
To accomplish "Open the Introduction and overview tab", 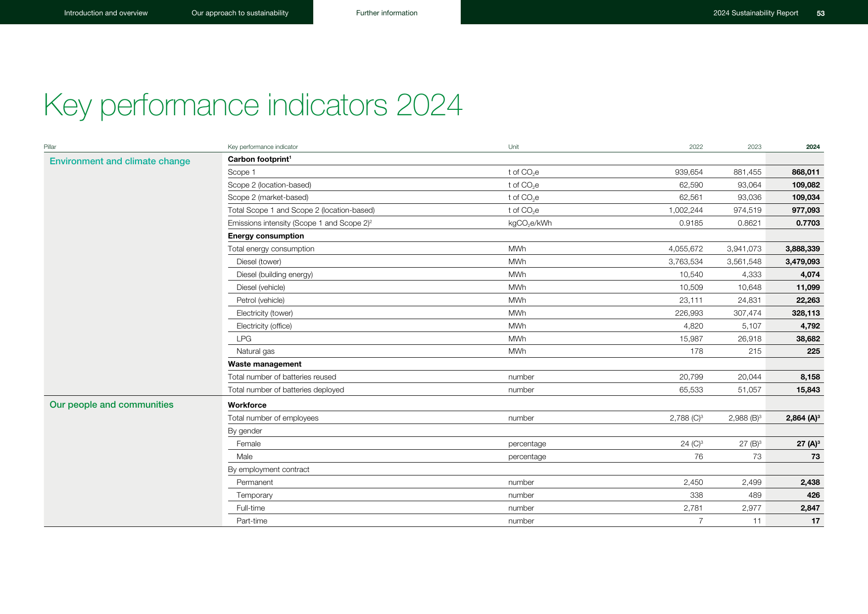I will click(x=106, y=13).
